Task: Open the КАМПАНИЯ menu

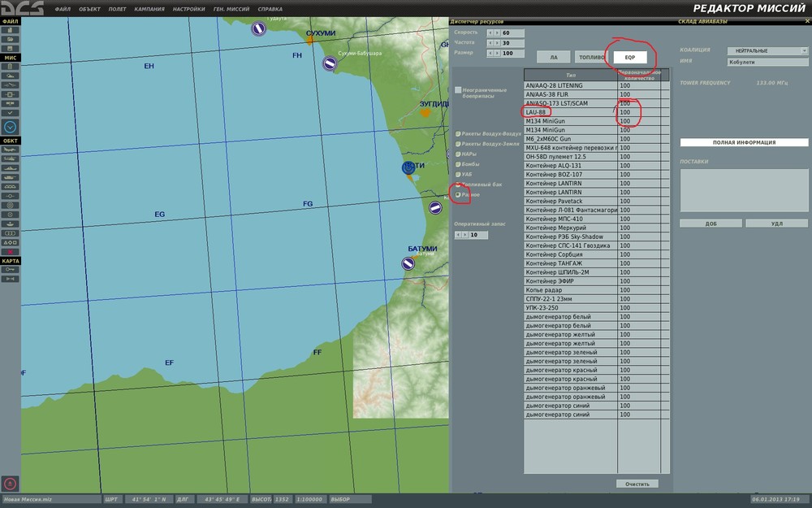Action: [x=151, y=9]
